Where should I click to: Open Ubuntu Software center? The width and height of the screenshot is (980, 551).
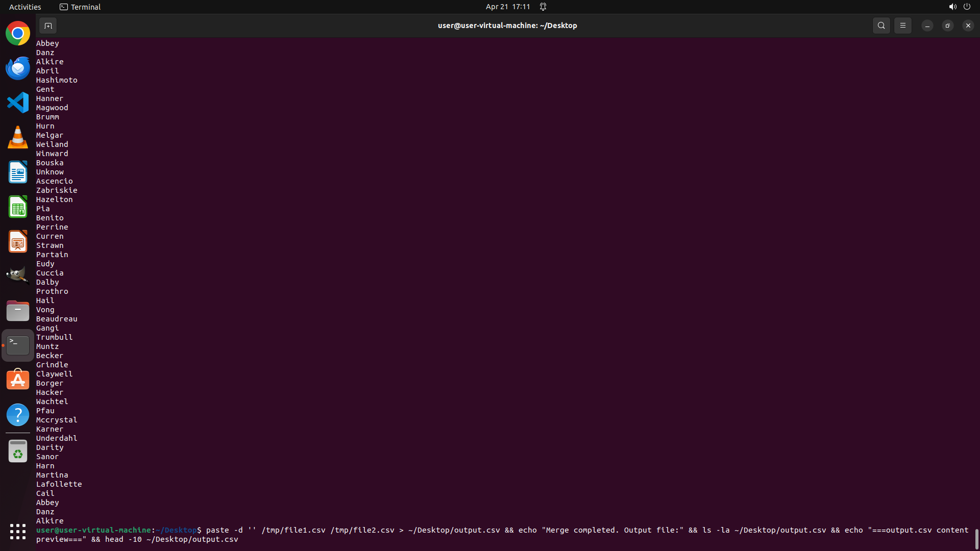pyautogui.click(x=18, y=380)
